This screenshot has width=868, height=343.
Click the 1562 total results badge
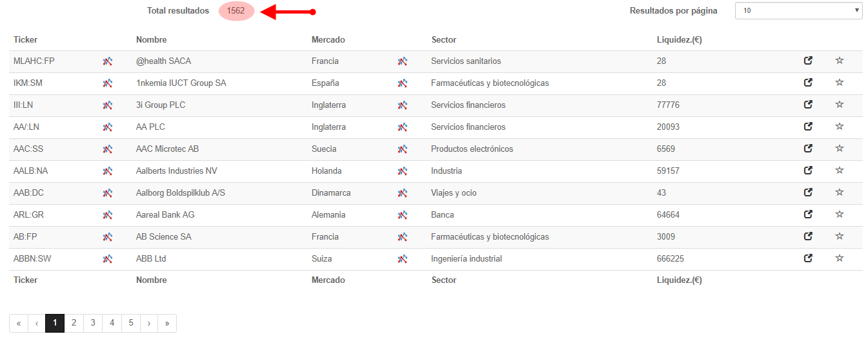click(236, 11)
